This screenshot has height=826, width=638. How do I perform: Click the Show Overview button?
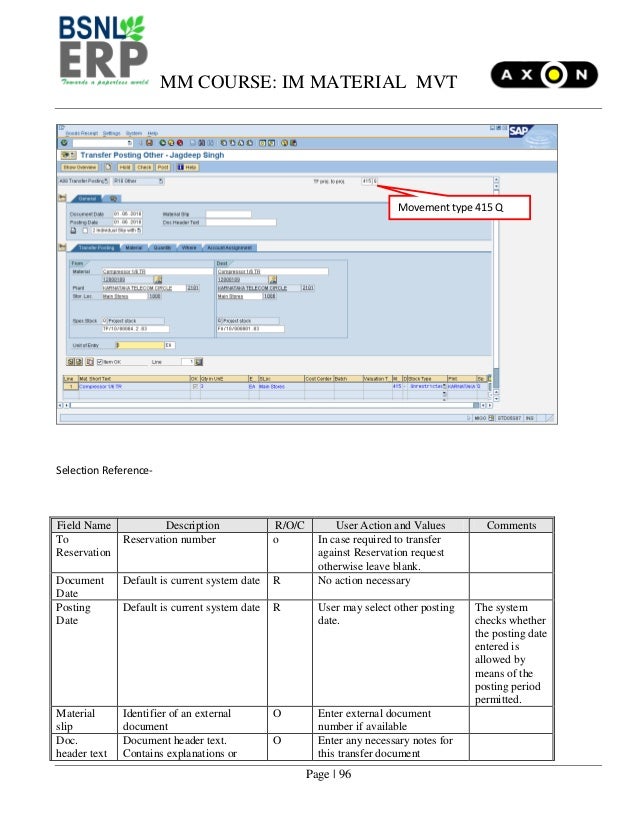coord(80,167)
